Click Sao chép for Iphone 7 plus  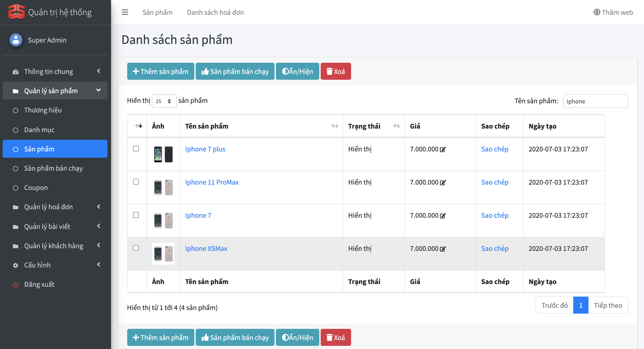pyautogui.click(x=495, y=149)
